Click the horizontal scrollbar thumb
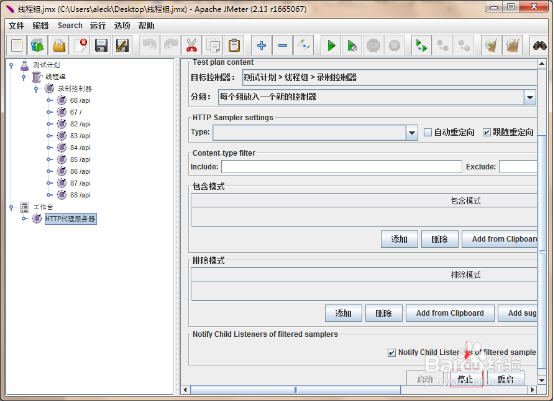 click(x=295, y=390)
